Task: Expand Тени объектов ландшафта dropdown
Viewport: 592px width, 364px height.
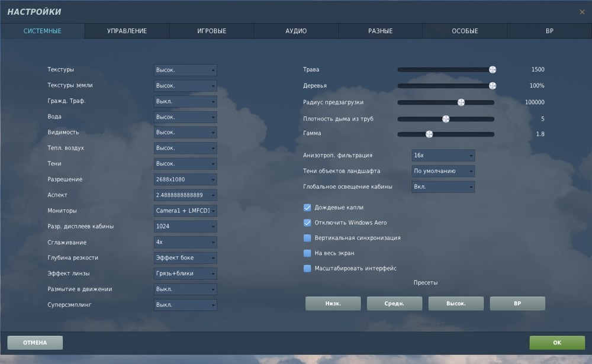Action: click(x=443, y=171)
